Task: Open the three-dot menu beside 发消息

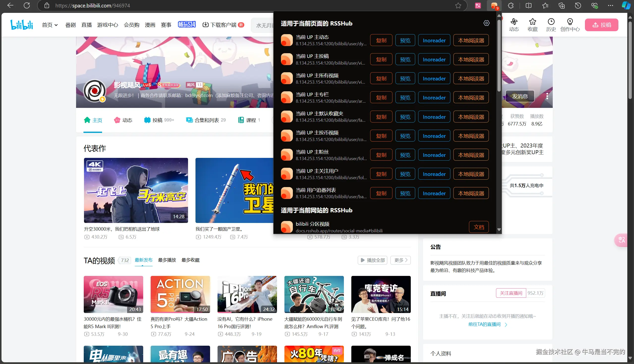Action: point(547,96)
